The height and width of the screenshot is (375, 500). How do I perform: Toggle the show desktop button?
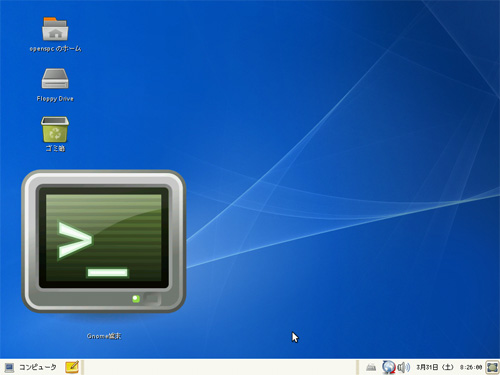(492, 367)
